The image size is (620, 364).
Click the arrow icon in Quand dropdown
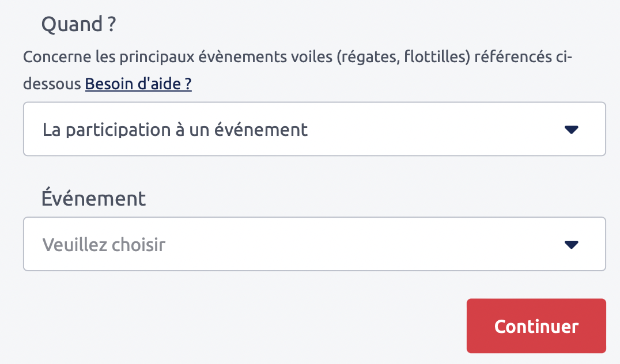point(571,130)
